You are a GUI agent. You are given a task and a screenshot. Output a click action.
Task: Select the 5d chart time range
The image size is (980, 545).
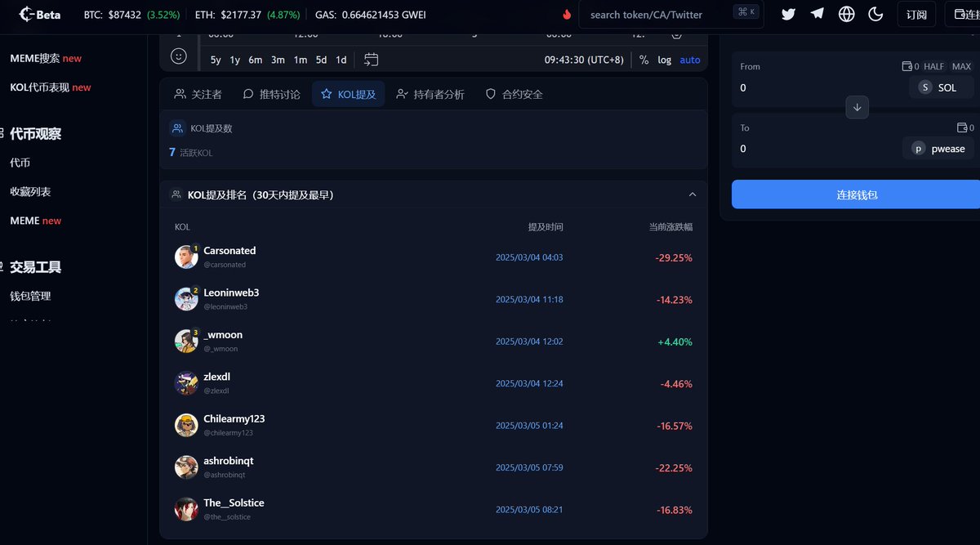(x=322, y=60)
